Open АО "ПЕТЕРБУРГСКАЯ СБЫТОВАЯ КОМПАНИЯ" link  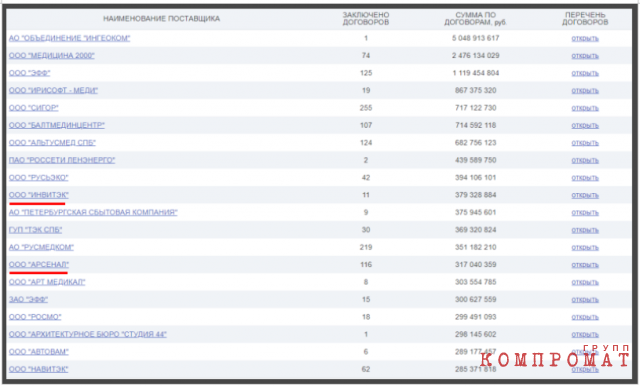93,212
